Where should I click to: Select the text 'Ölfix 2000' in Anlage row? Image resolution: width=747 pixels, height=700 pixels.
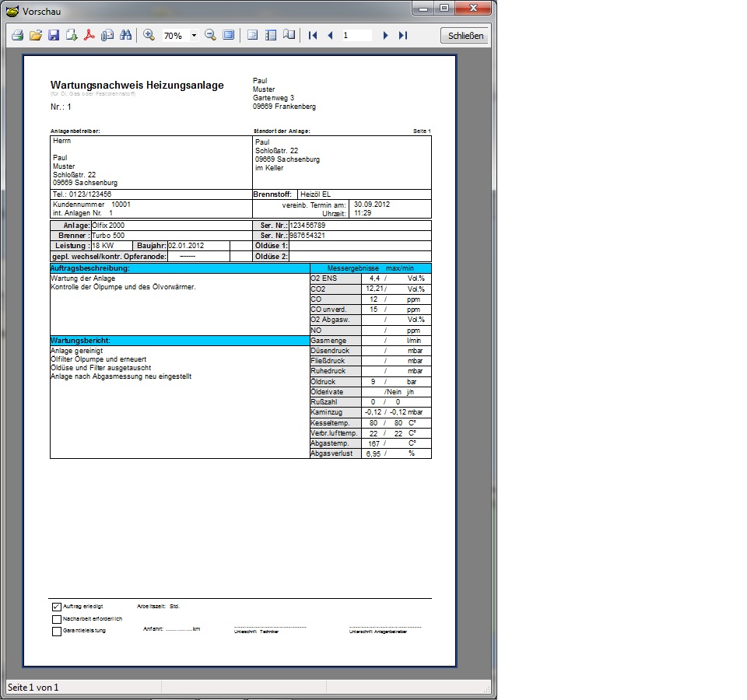[x=108, y=226]
